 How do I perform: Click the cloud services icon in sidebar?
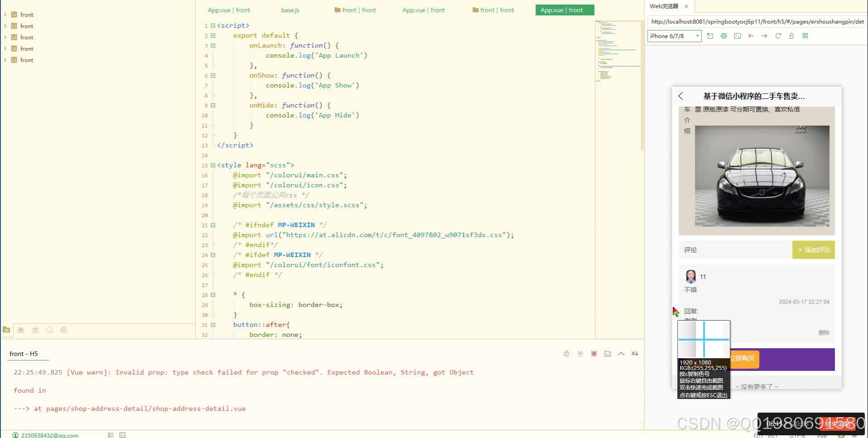coord(64,330)
